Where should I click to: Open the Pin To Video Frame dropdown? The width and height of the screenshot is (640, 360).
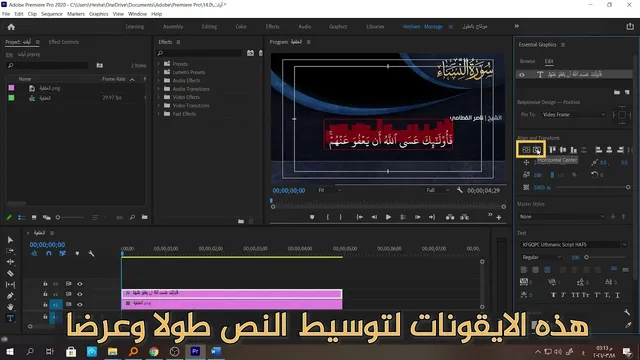click(573, 115)
